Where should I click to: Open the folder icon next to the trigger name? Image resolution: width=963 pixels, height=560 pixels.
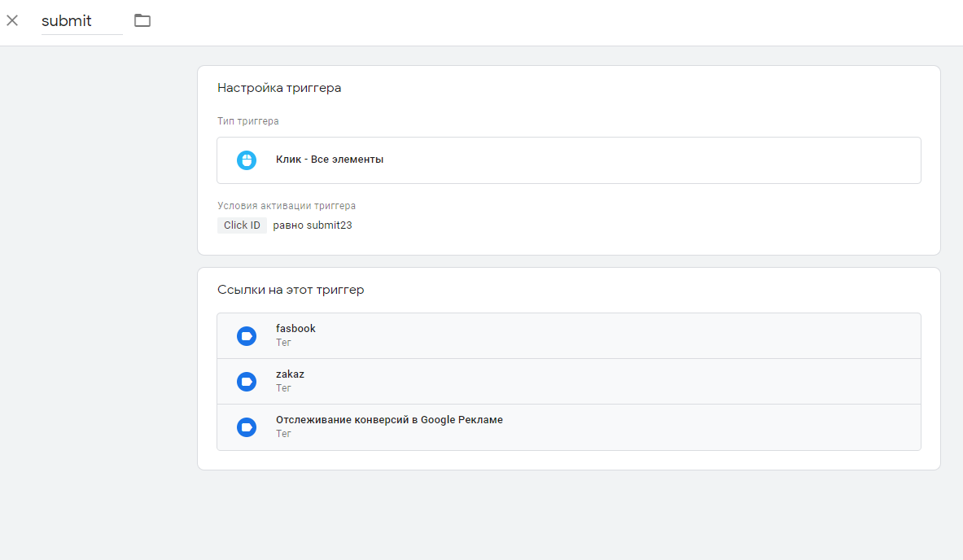pyautogui.click(x=142, y=20)
